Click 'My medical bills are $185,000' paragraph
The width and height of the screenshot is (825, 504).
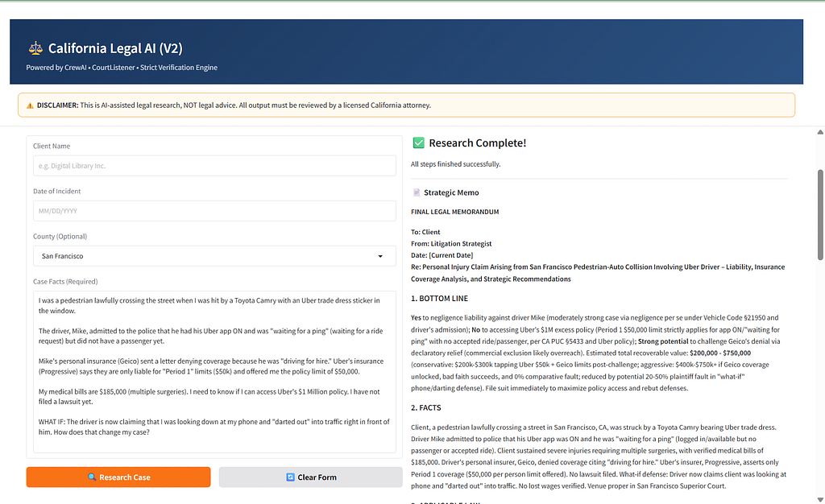(209, 397)
